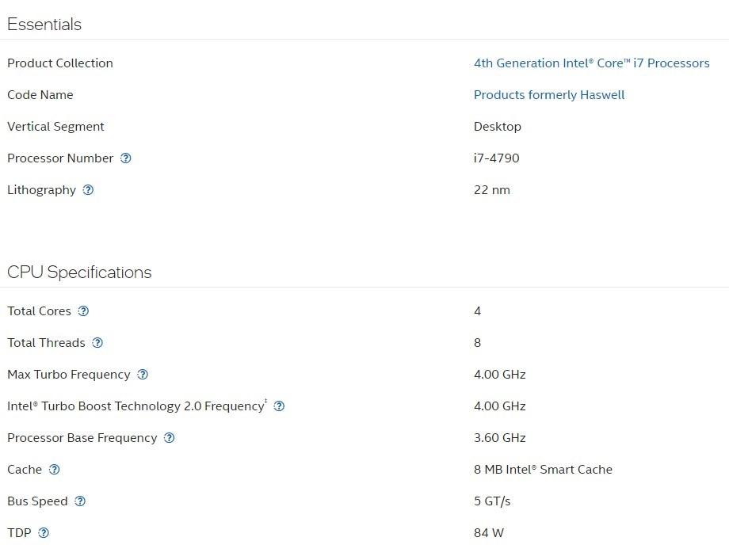Open TDP help tooltip icon
The height and width of the screenshot is (560, 729).
[44, 533]
